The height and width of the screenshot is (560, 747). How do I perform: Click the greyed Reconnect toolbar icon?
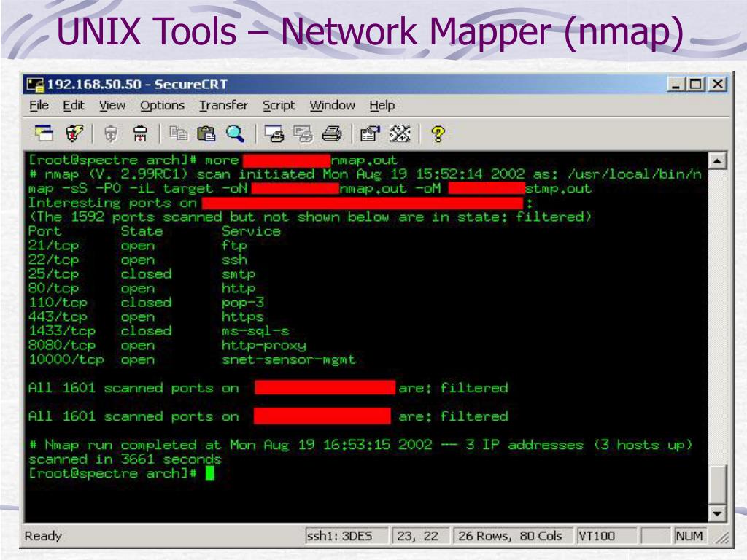(111, 134)
